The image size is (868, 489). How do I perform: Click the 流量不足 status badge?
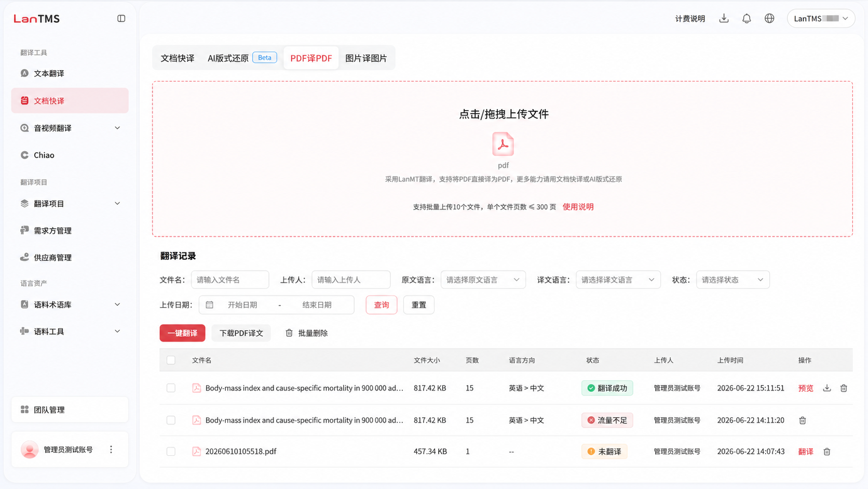(x=607, y=420)
